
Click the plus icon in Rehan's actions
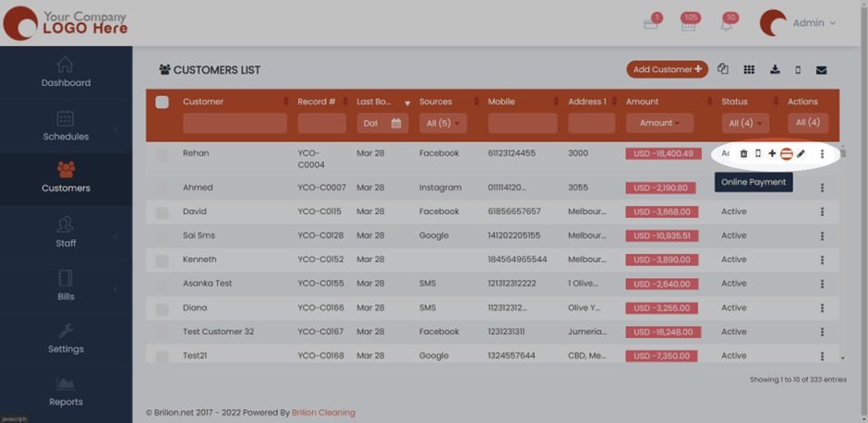[x=773, y=154]
